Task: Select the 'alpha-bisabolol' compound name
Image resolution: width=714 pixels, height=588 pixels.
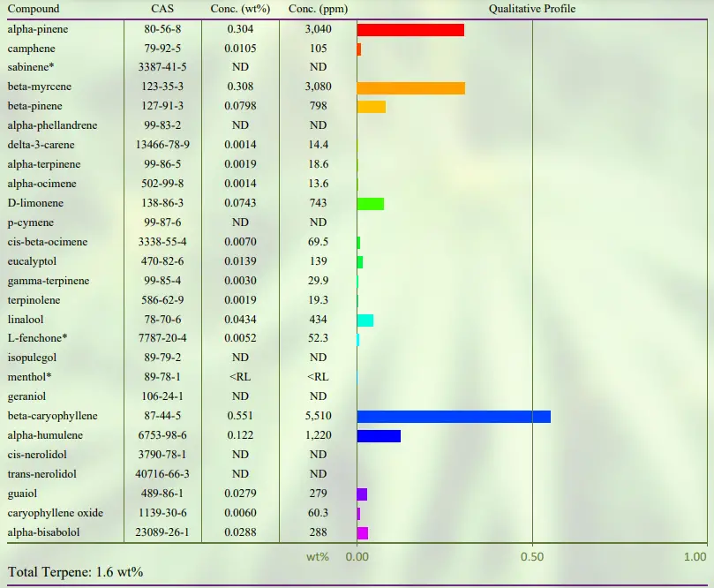Action: [44, 532]
